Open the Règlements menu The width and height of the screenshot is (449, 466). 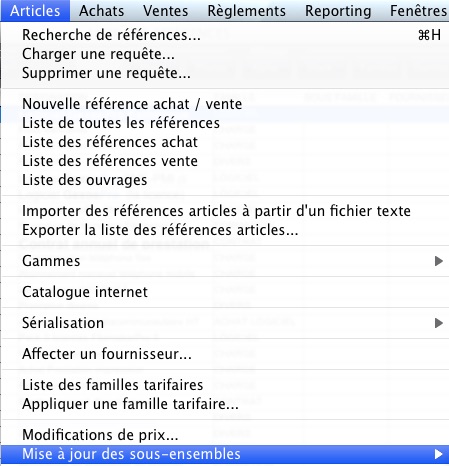[x=246, y=11]
